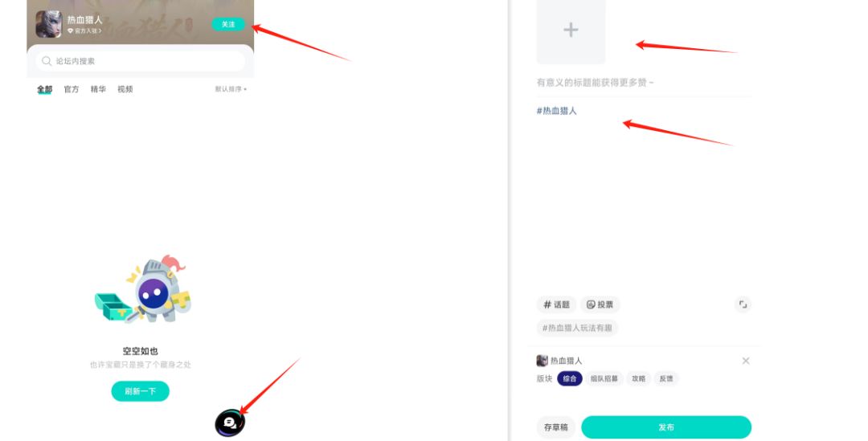Insert a poll with 投票 button
Image resolution: width=868 pixels, height=441 pixels.
point(600,304)
